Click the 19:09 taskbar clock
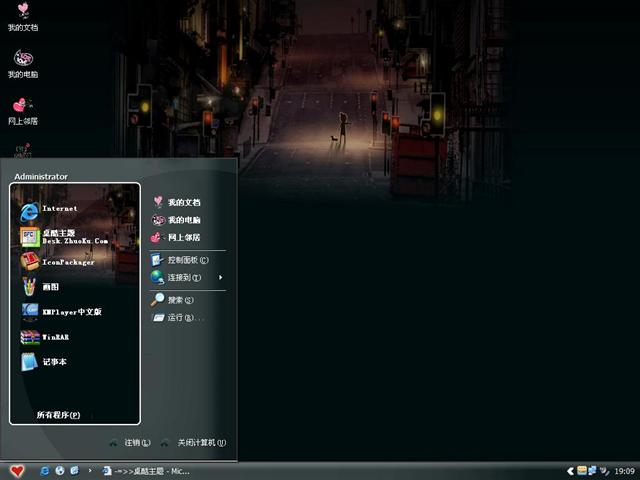This screenshot has width=640, height=480. pyautogui.click(x=624, y=471)
